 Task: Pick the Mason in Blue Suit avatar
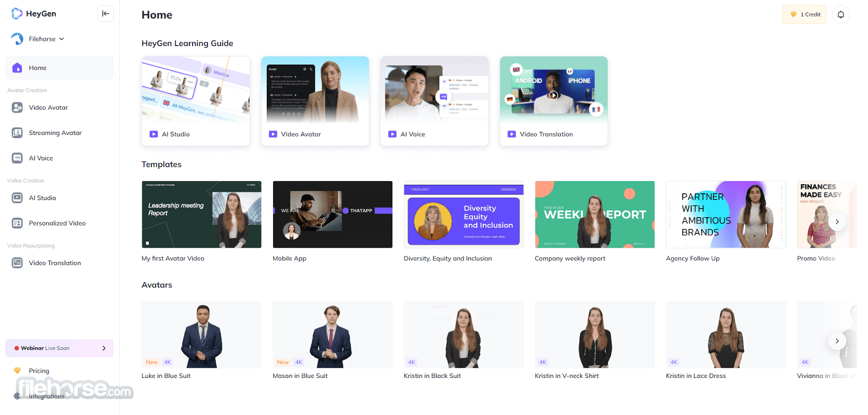332,335
